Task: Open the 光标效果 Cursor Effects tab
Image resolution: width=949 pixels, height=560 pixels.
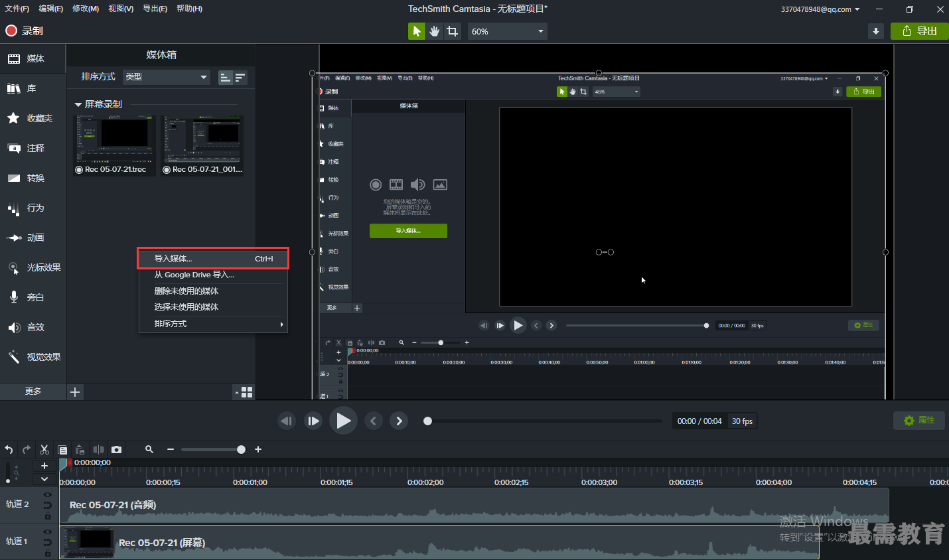Action: pos(33,267)
